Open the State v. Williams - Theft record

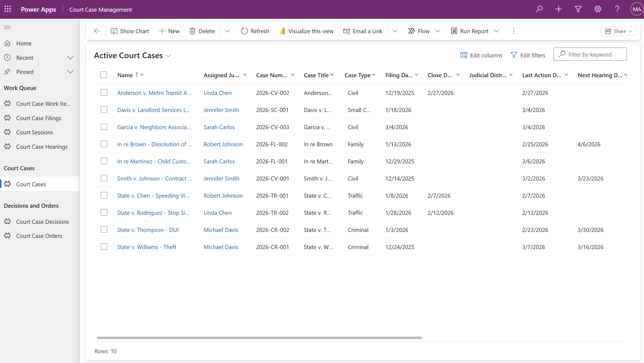(147, 247)
